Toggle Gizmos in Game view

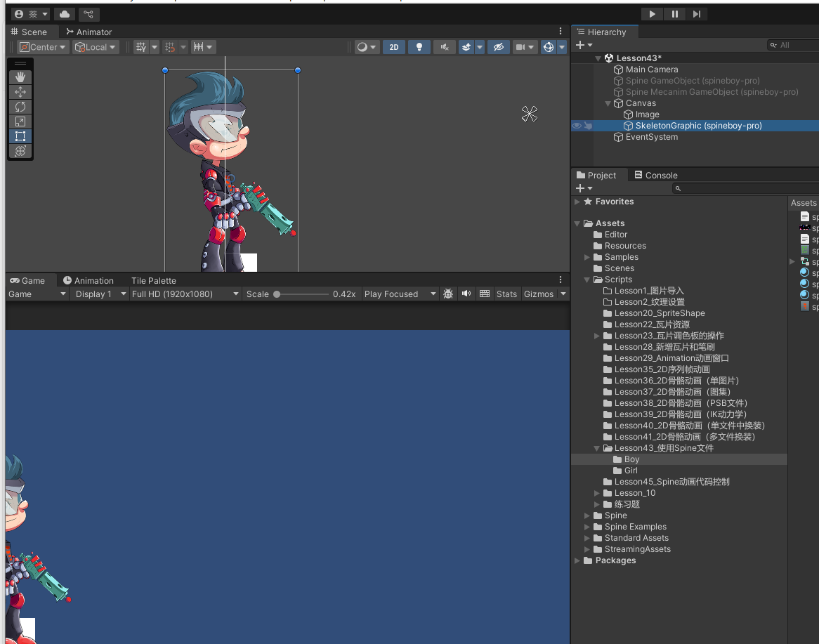click(x=539, y=294)
